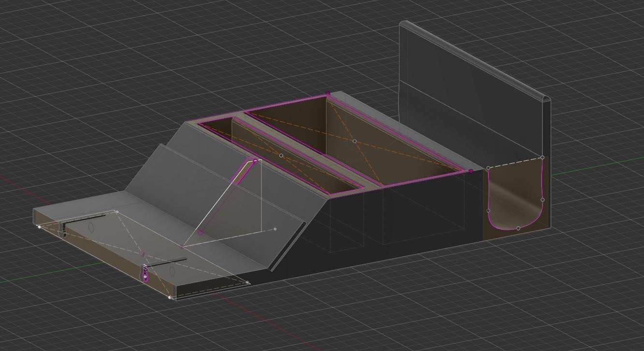The width and height of the screenshot is (644, 351).
Task: Select the center point of the wide pocket sketch
Action: [x=355, y=141]
